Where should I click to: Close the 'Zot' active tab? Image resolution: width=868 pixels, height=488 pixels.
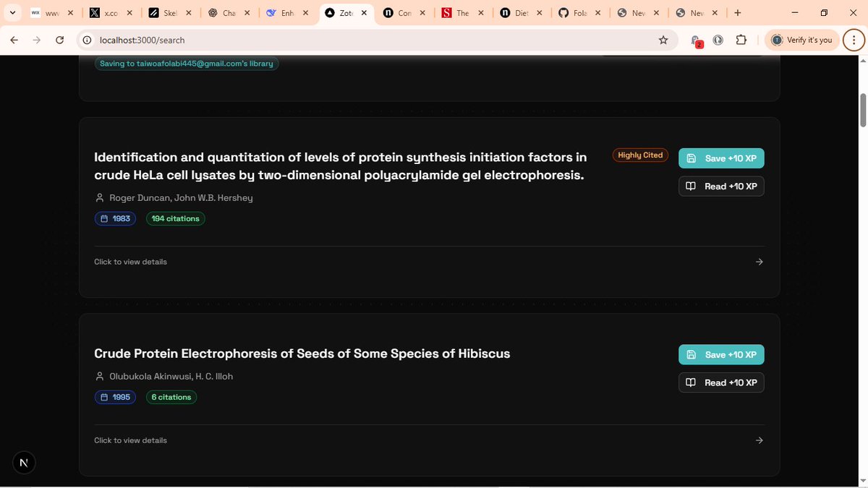pos(364,13)
